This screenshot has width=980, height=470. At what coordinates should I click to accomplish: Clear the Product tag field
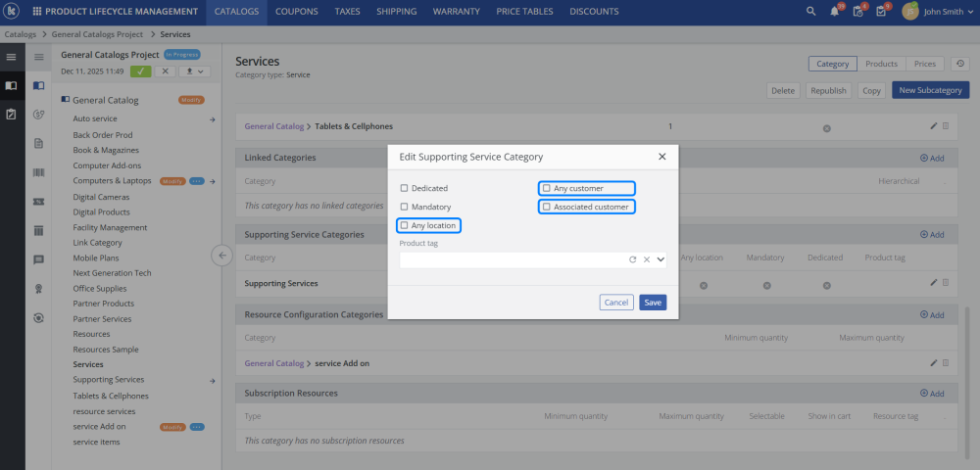pos(647,259)
